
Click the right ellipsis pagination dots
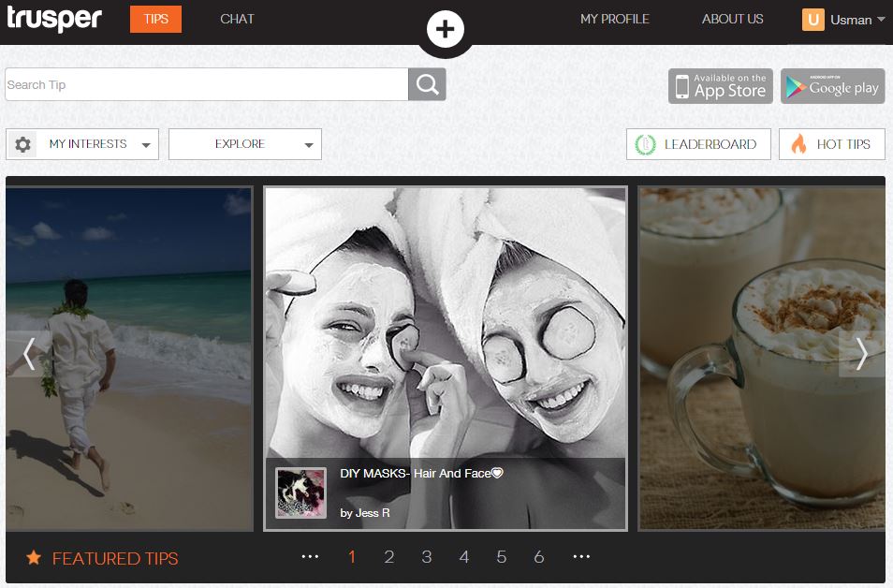(581, 557)
